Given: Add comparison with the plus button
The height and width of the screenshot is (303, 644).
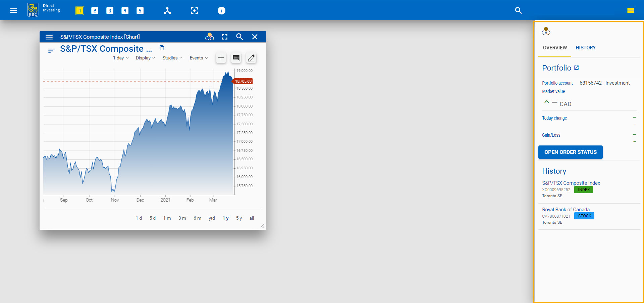Looking at the screenshot, I should [221, 58].
